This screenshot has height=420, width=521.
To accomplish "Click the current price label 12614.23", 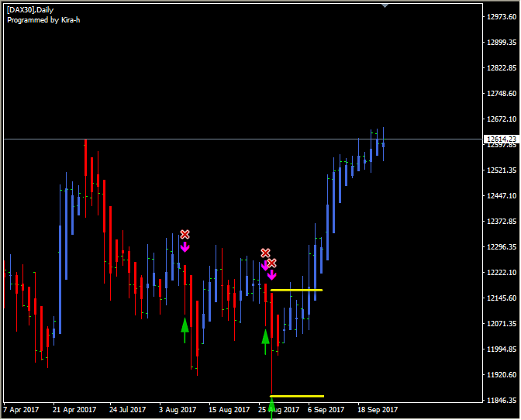I will tap(502, 139).
